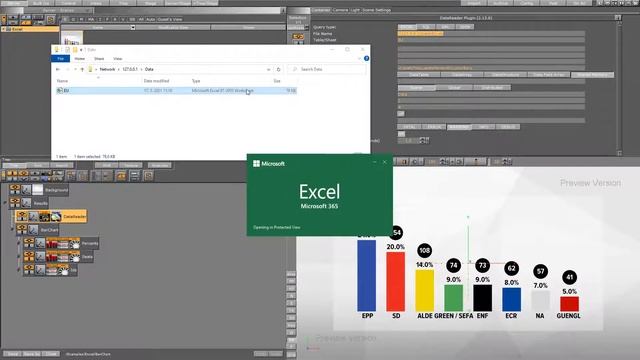The height and width of the screenshot is (360, 640).
Task: Open the View ribbon tab in Explorer
Action: coord(118,59)
